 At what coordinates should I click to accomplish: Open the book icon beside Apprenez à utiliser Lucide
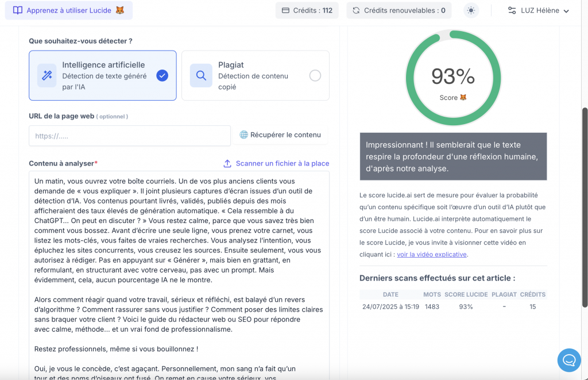[x=18, y=10]
